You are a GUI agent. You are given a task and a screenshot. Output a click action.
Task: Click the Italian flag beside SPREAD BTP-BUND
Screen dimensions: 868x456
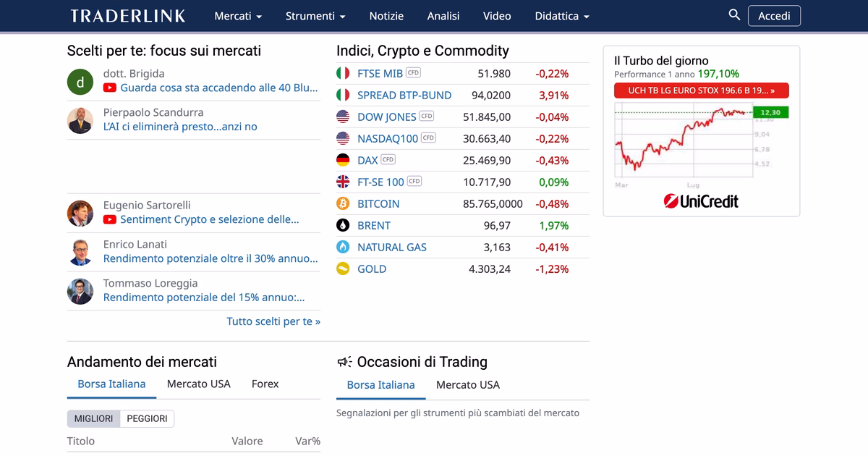tap(343, 95)
